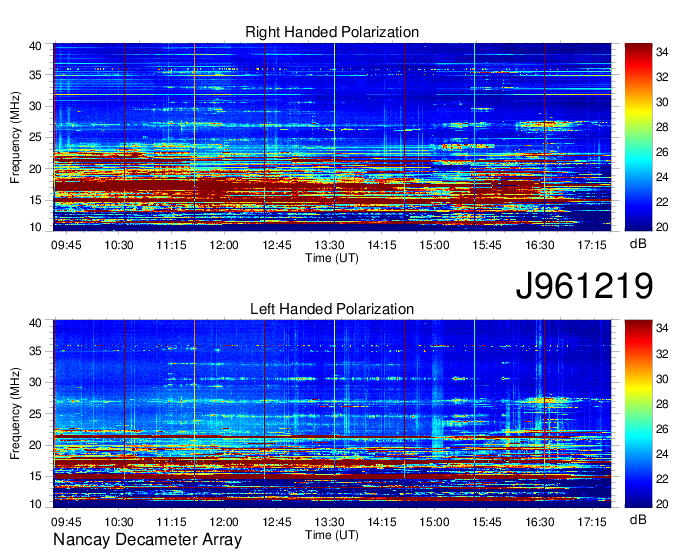
Task: Click the bottom plot's 'Time (UT)' axis label
Action: point(332,535)
